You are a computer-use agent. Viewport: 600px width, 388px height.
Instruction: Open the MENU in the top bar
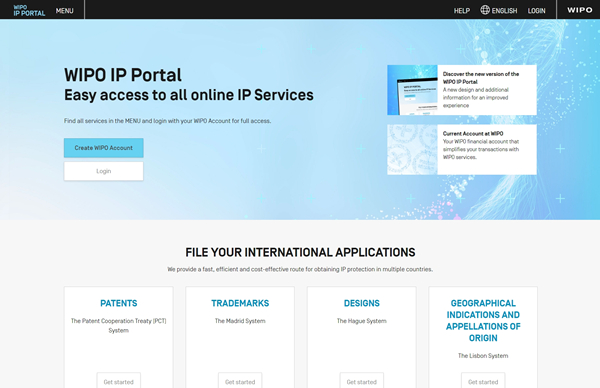64,11
